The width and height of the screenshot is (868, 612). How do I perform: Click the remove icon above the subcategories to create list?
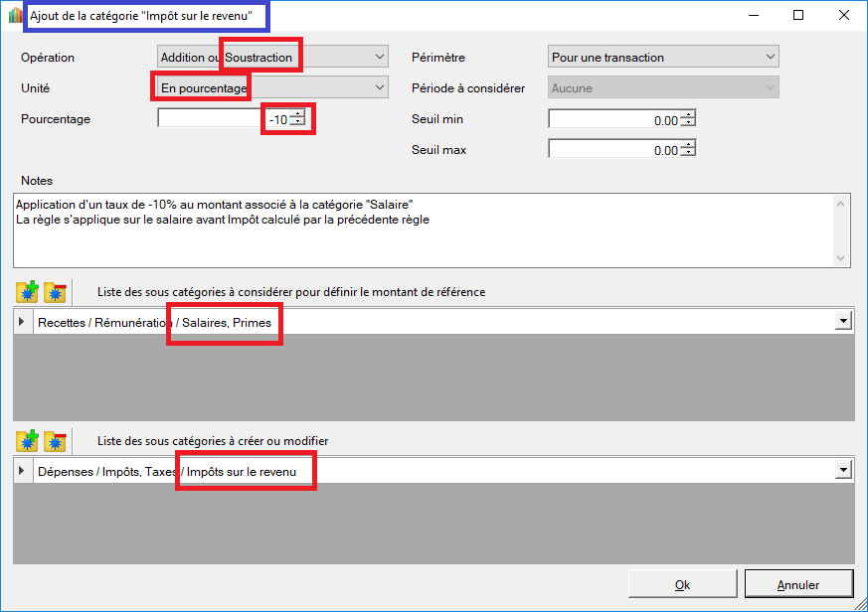pos(55,440)
